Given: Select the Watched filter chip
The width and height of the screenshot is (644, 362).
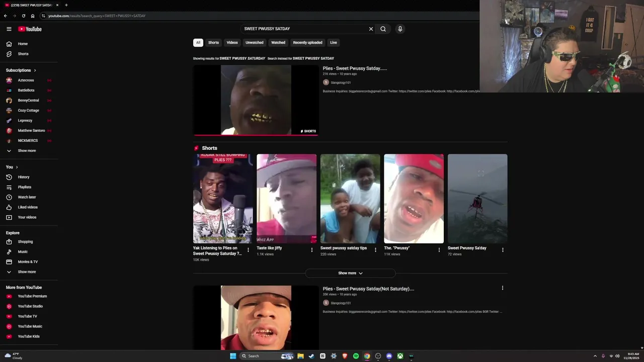Looking at the screenshot, I should tap(278, 43).
